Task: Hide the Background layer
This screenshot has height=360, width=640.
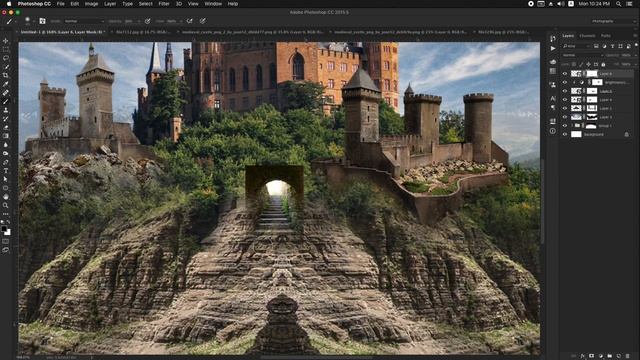Action: point(565,134)
